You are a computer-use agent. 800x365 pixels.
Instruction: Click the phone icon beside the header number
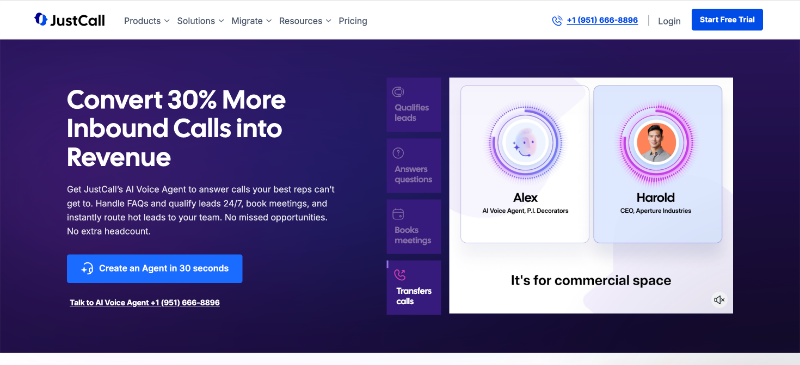tap(557, 21)
